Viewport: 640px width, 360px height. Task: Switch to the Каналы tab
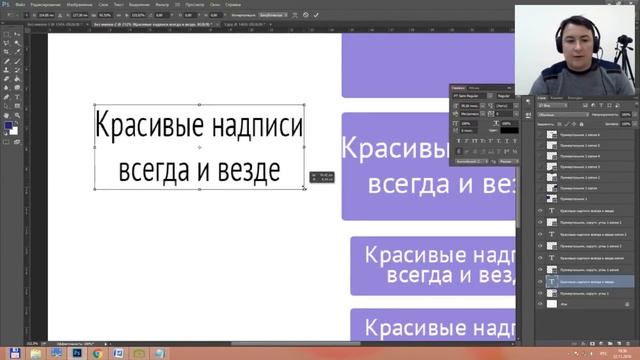click(556, 98)
